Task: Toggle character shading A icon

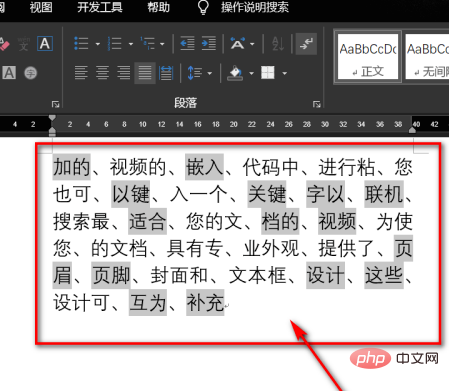Action: (9, 73)
